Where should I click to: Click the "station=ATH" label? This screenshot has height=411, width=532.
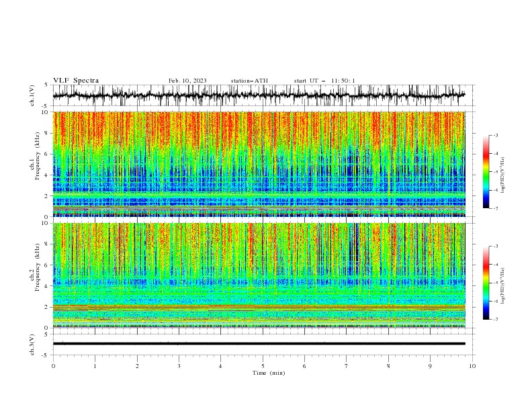(x=249, y=81)
